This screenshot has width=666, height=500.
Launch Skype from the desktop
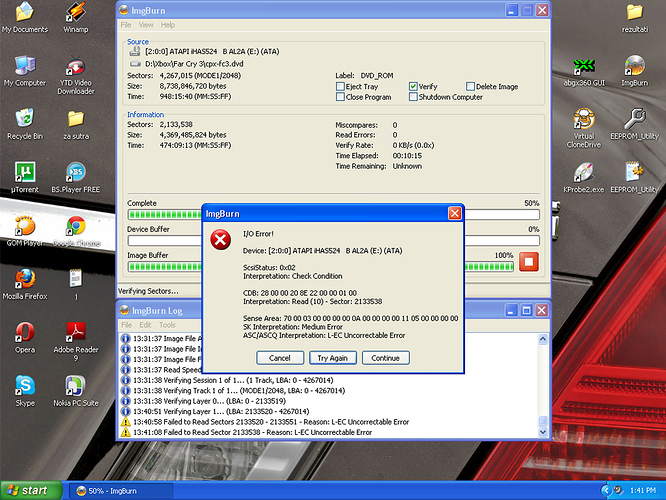point(25,391)
